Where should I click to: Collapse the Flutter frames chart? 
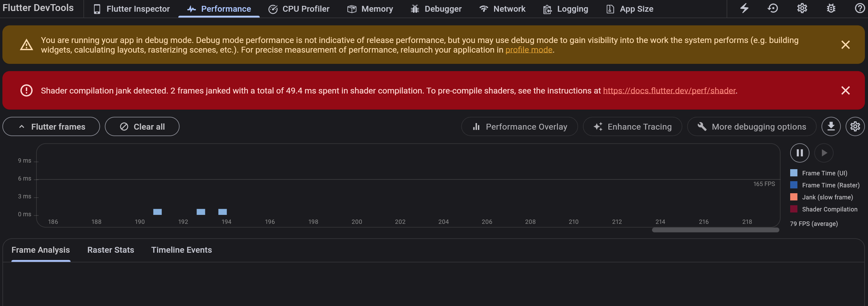pyautogui.click(x=51, y=127)
